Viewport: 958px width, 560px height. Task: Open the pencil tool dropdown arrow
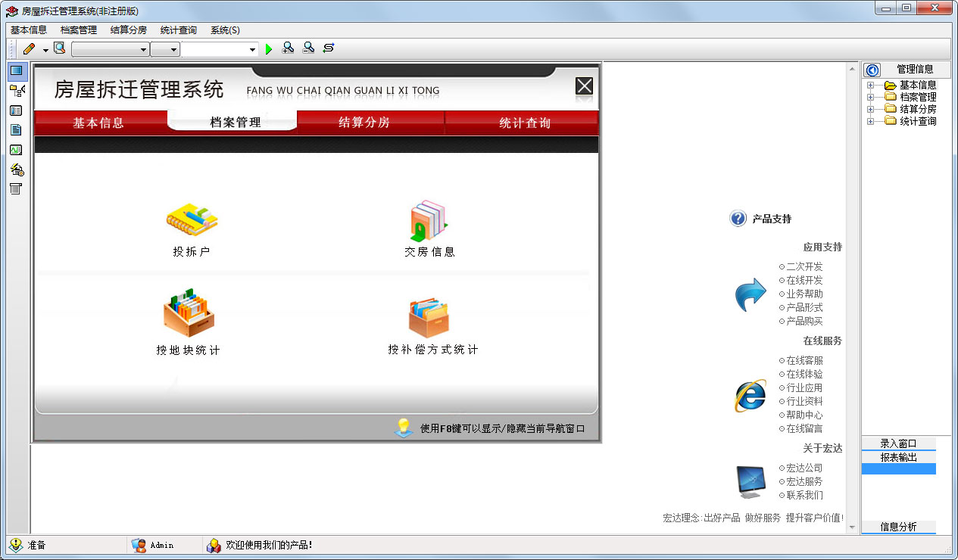[45, 50]
